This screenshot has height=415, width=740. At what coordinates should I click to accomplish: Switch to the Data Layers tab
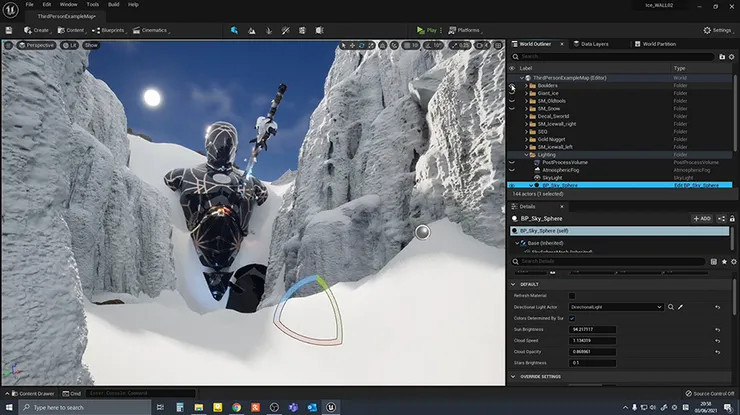coord(591,44)
